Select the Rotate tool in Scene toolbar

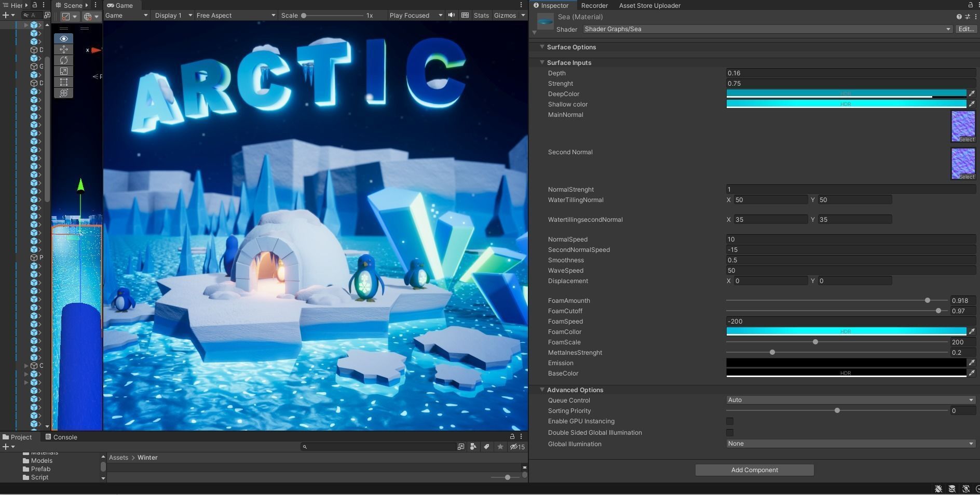(x=63, y=60)
